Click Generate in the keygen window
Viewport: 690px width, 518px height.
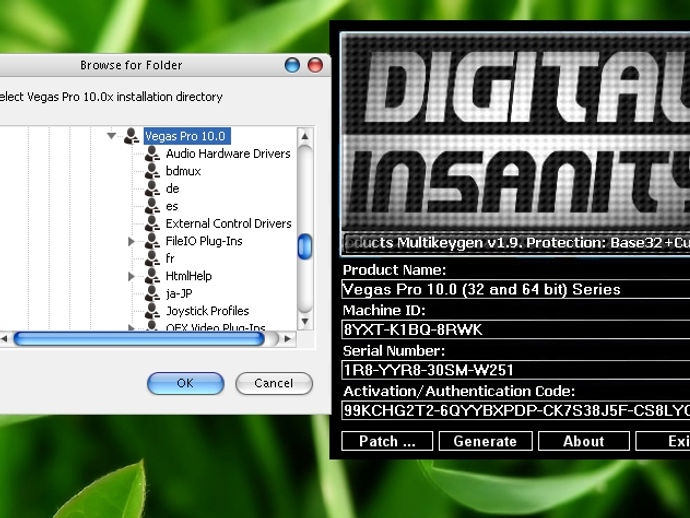click(485, 441)
